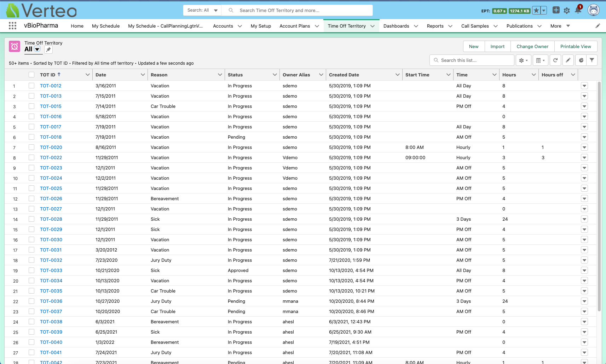Open the TOT-0033 record link
Image resolution: width=606 pixels, height=364 pixels.
click(x=51, y=270)
